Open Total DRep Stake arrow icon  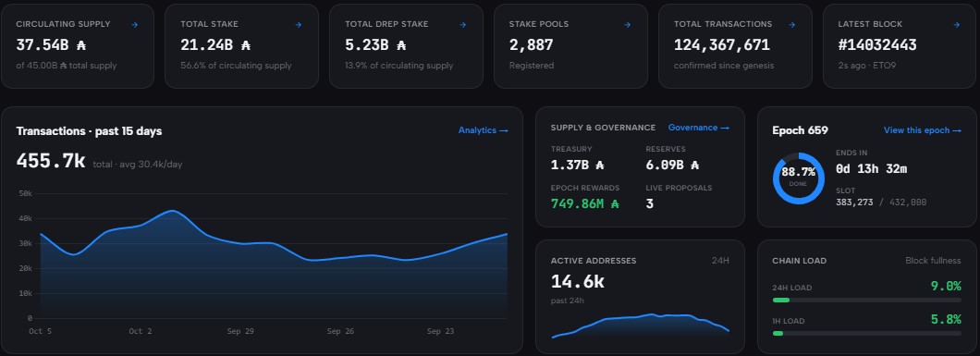(x=463, y=24)
